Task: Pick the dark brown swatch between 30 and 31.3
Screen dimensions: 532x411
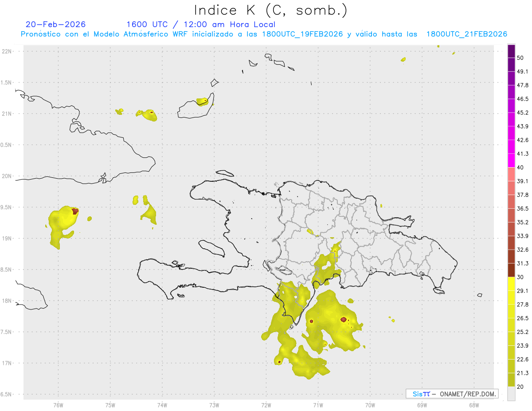Action: (x=511, y=270)
